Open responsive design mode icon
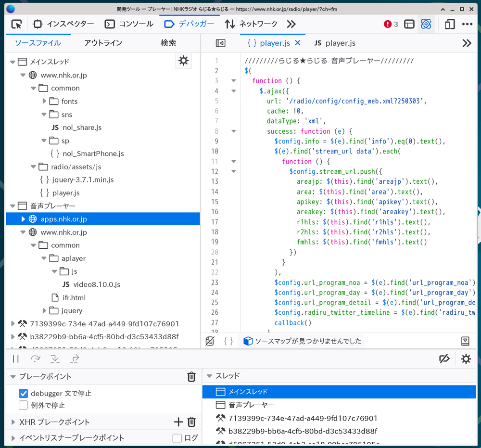This screenshot has height=448, width=481. pos(450,24)
